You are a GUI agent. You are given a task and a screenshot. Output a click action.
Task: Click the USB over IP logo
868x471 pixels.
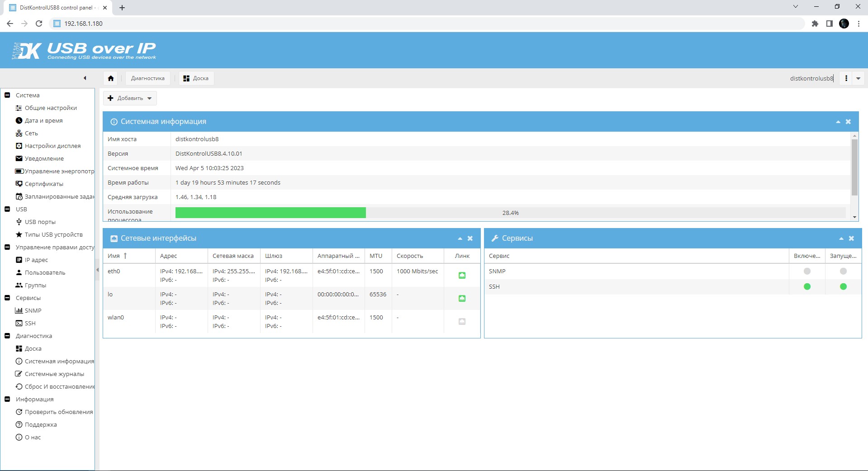[x=84, y=51]
